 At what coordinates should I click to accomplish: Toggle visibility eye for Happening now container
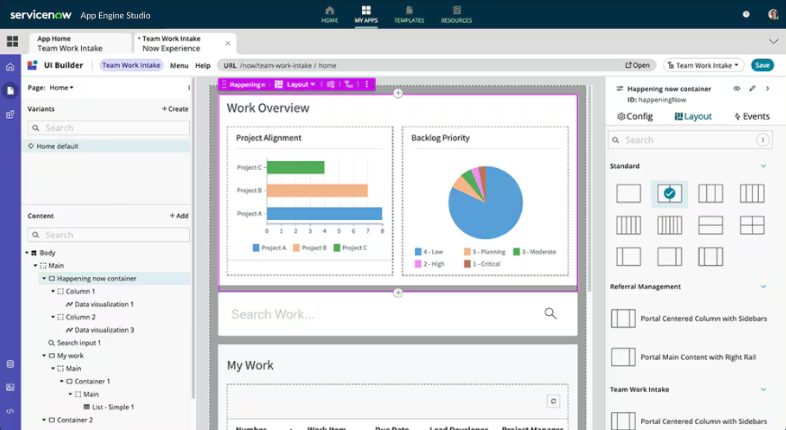tap(736, 89)
